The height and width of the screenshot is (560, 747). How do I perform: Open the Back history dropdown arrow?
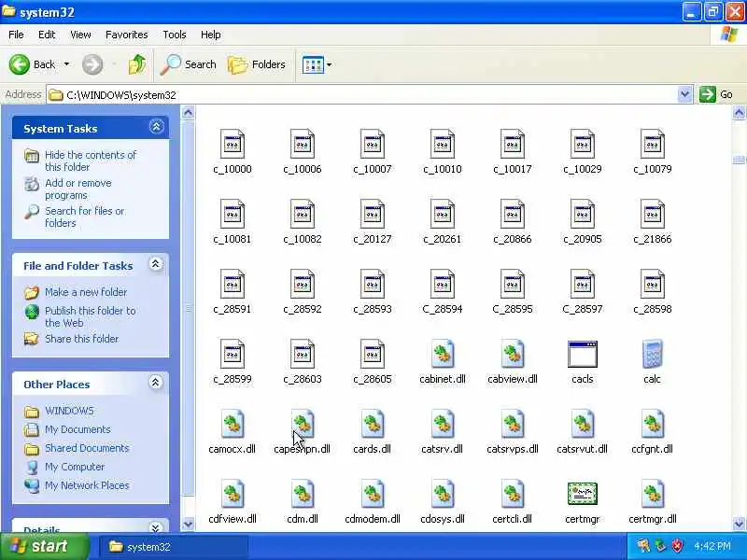(66, 64)
